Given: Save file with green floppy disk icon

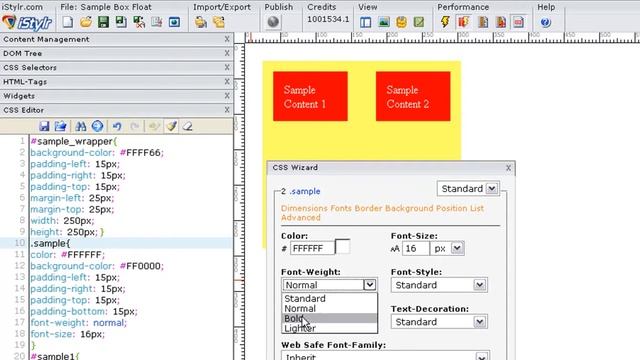Looking at the screenshot, I should coord(103,22).
